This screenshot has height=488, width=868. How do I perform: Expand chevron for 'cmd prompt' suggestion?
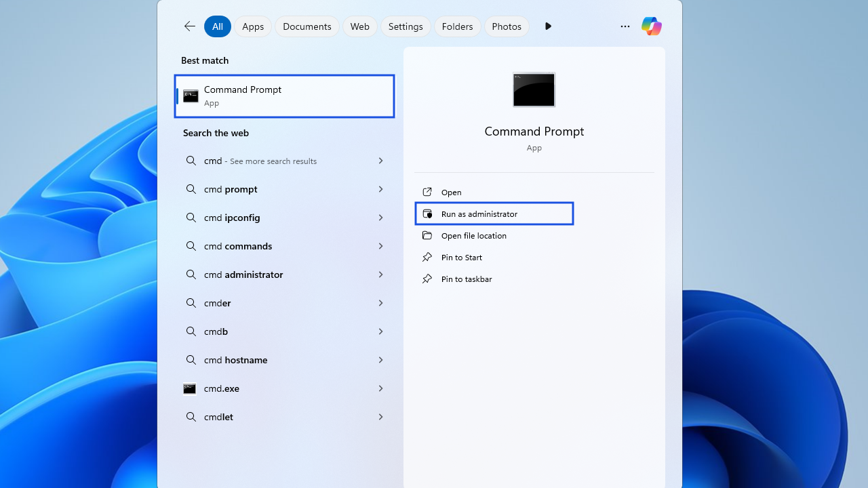[x=380, y=189]
